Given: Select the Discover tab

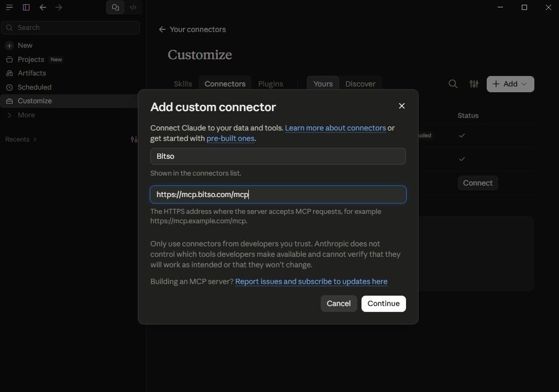Looking at the screenshot, I should click(360, 84).
